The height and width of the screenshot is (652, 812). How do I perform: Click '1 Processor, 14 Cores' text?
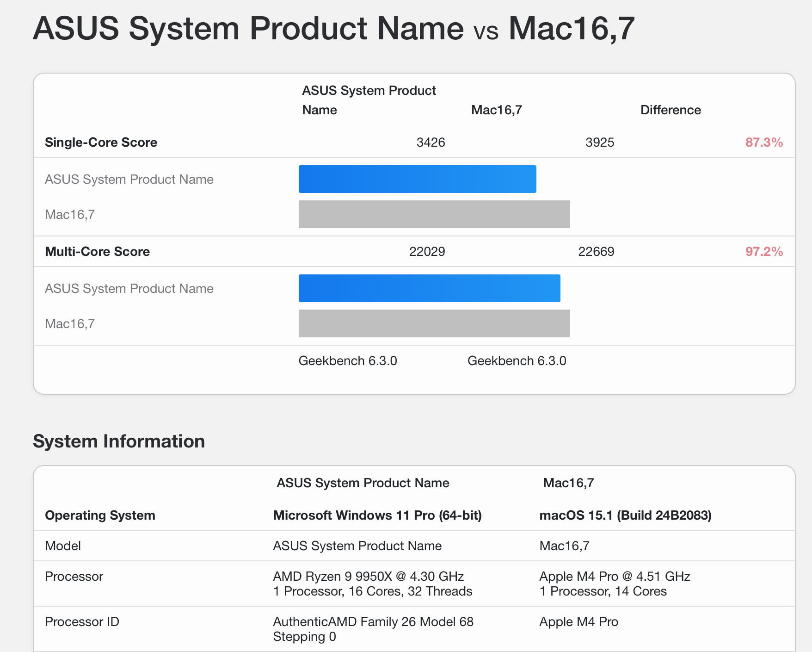[x=603, y=591]
